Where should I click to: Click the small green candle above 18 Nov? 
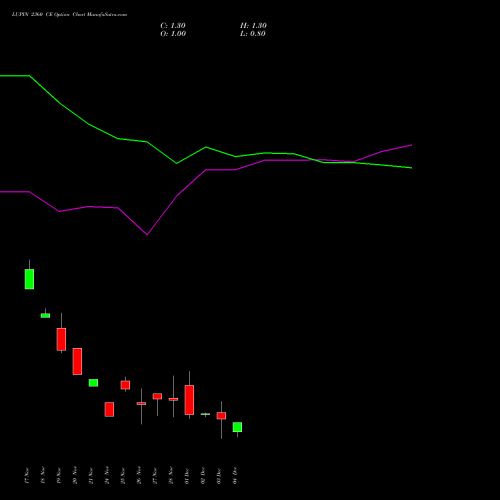[x=45, y=315]
